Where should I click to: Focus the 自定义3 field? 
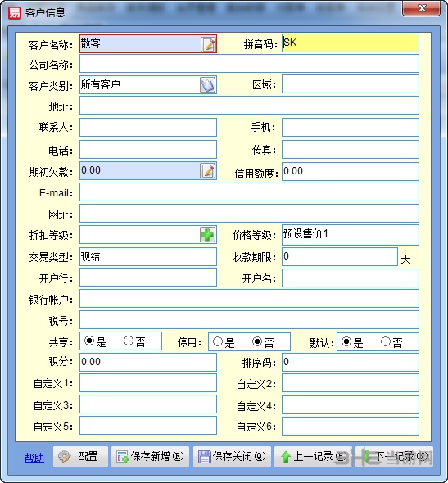(148, 404)
